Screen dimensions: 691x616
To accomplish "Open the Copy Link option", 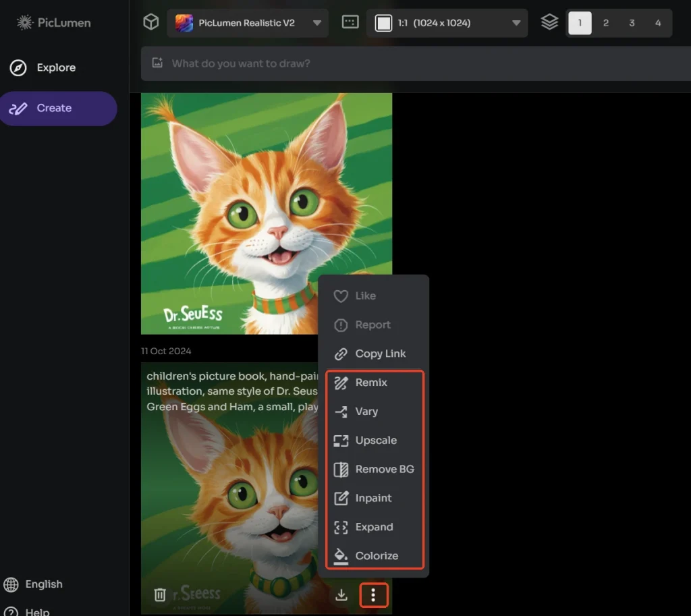I will coord(380,354).
